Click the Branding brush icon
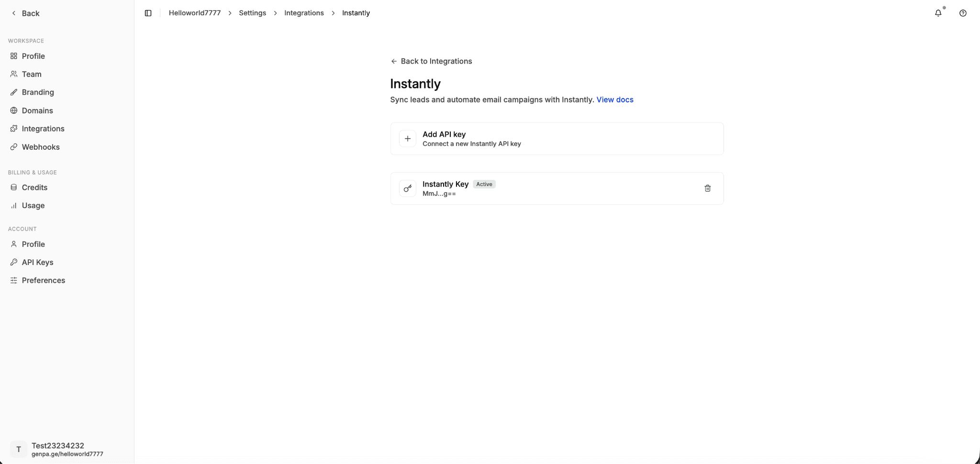Screen dimensions: 980x464 pyautogui.click(x=14, y=92)
